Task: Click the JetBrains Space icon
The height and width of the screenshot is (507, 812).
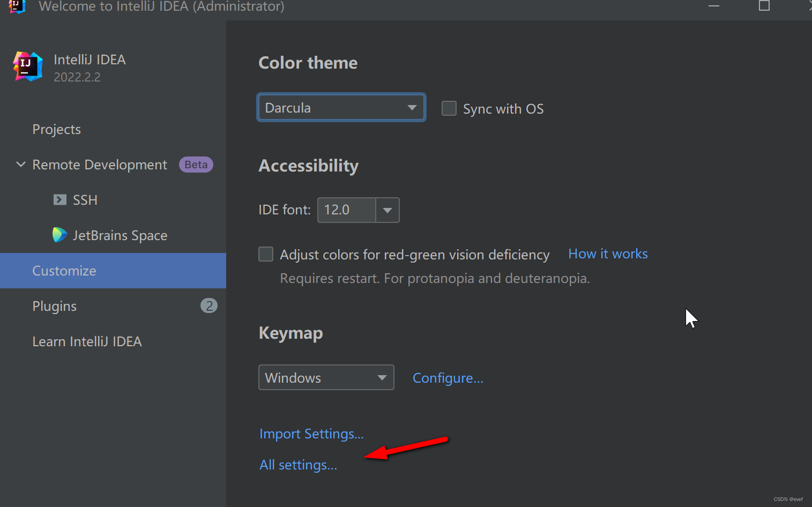Action: [x=59, y=235]
